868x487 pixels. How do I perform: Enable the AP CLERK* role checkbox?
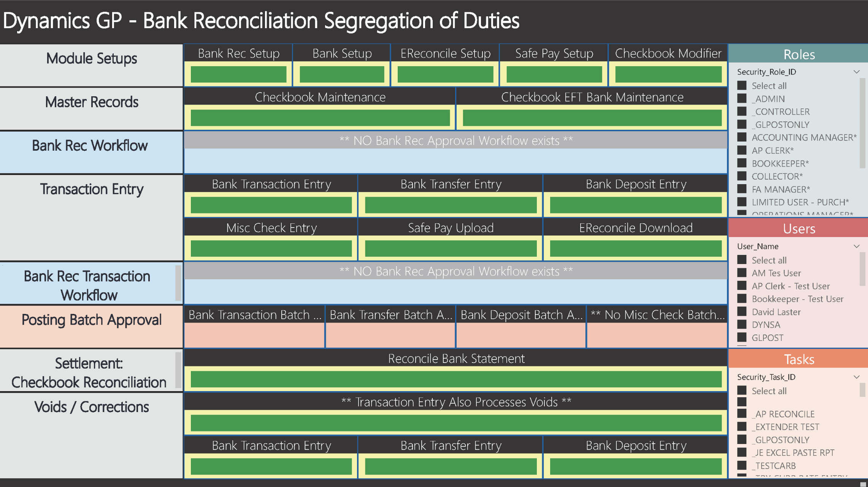pyautogui.click(x=742, y=150)
